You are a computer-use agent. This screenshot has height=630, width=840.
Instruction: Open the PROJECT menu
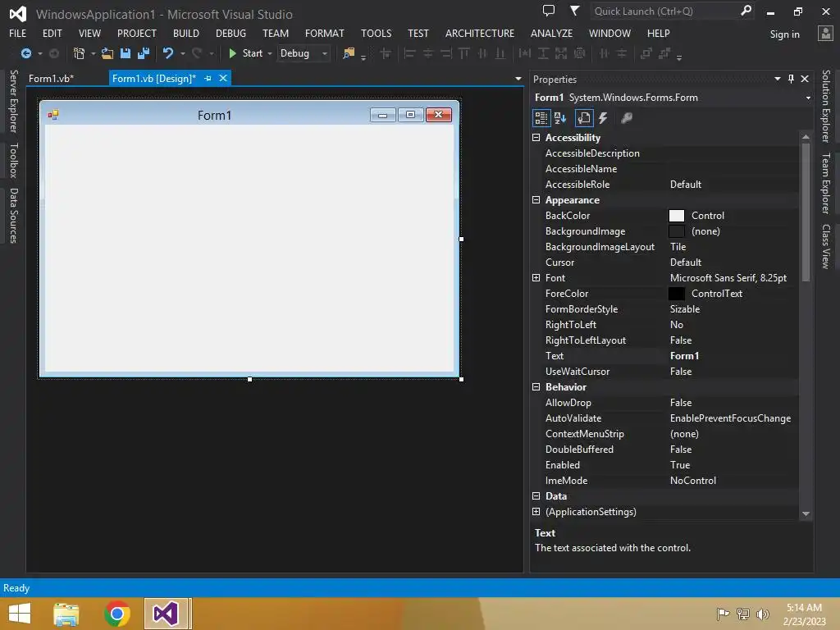tap(137, 33)
